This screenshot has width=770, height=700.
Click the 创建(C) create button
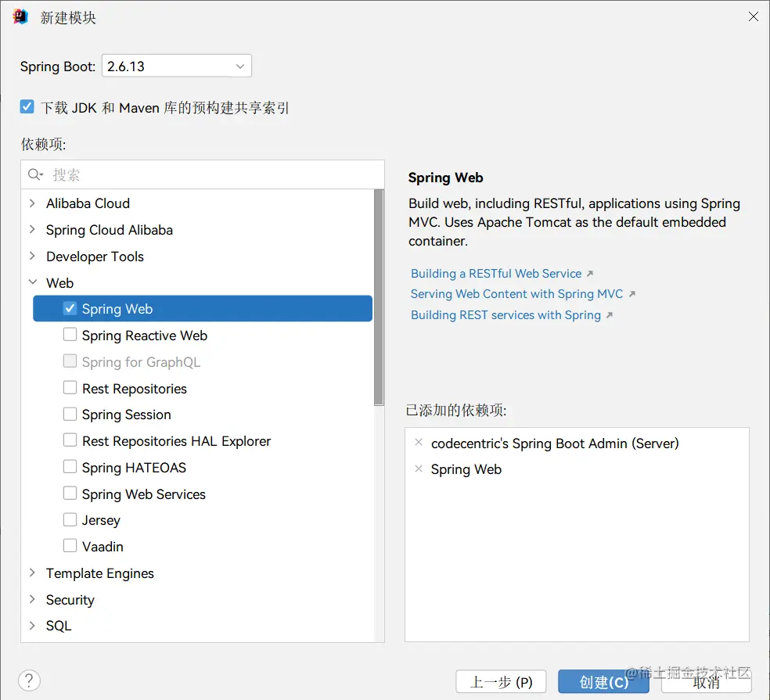[603, 681]
